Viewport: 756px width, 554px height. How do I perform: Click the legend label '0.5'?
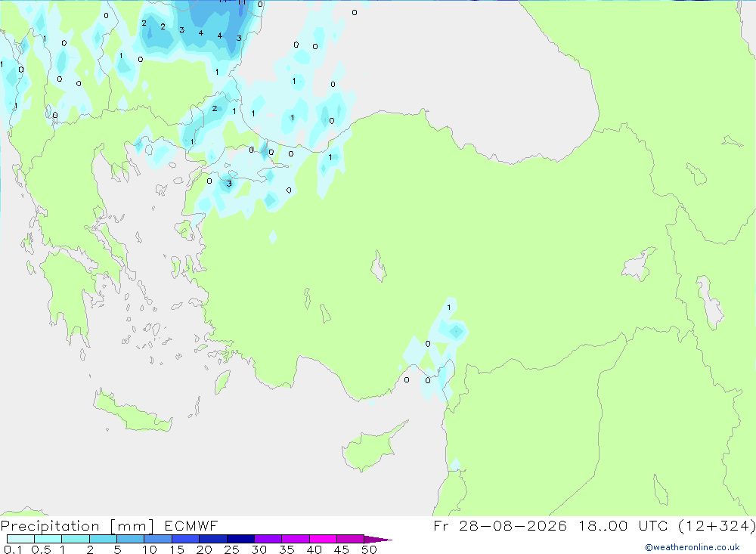[x=41, y=549]
